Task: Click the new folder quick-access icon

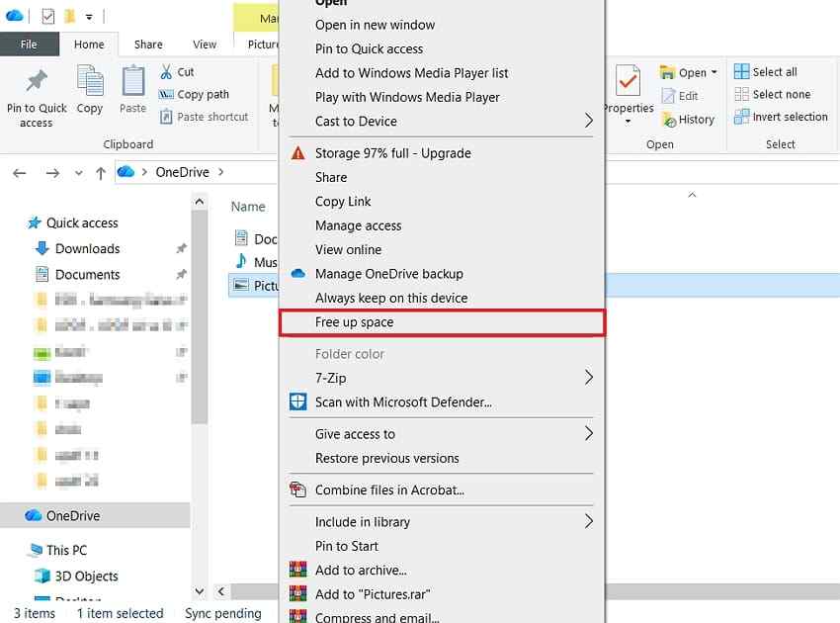Action: 69,17
